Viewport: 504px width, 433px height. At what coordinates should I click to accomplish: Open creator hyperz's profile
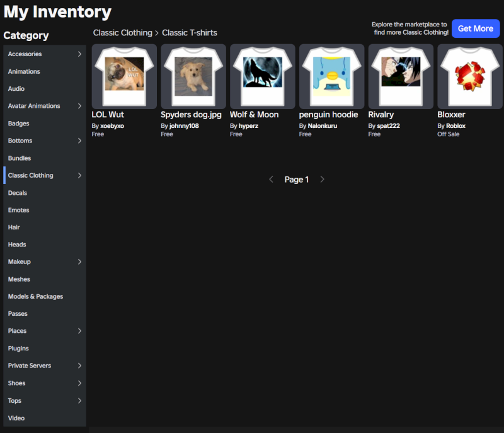[248, 126]
